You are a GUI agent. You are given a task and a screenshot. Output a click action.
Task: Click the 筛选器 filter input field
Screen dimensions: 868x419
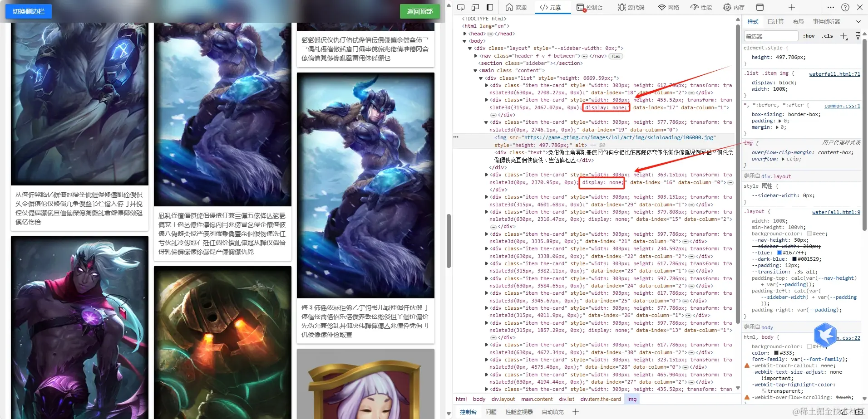pos(771,36)
